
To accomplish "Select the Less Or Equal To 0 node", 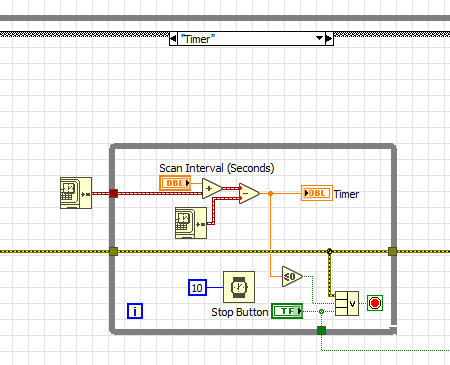I will tap(292, 276).
